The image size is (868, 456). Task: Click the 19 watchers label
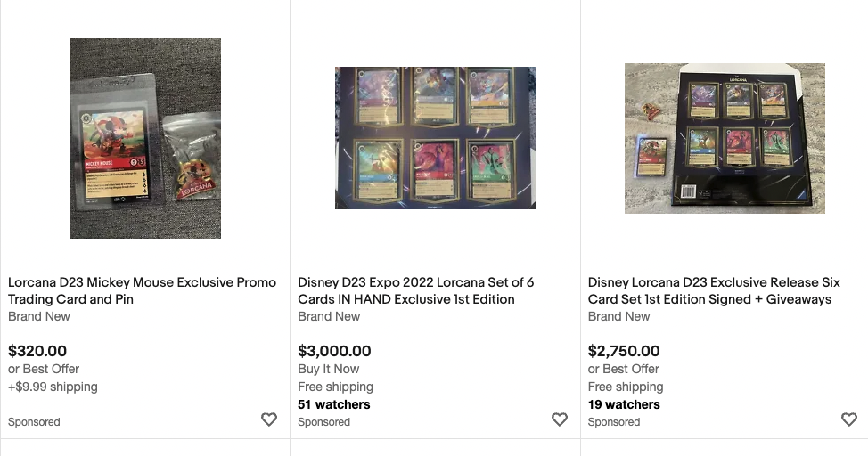tap(624, 404)
